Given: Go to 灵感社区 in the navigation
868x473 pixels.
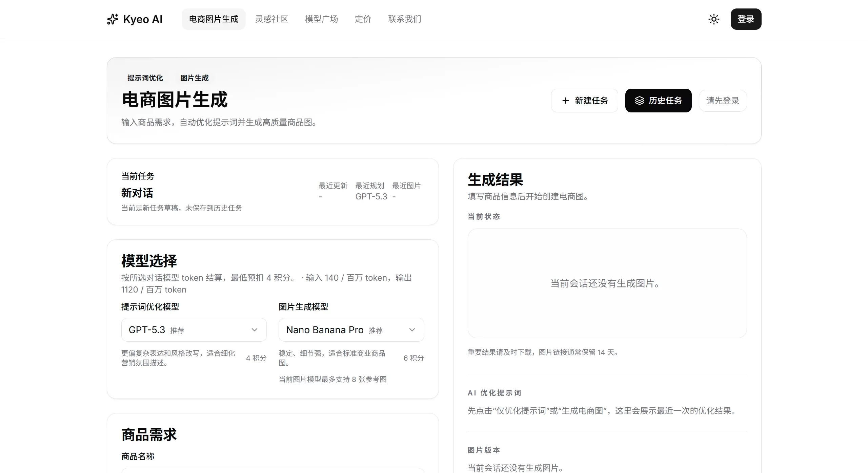Looking at the screenshot, I should (271, 19).
